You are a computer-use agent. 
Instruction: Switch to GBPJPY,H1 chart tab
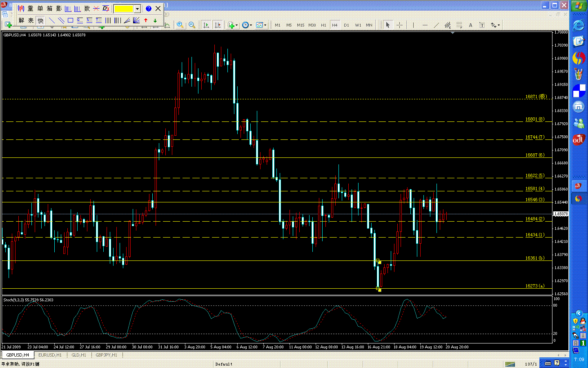click(106, 355)
